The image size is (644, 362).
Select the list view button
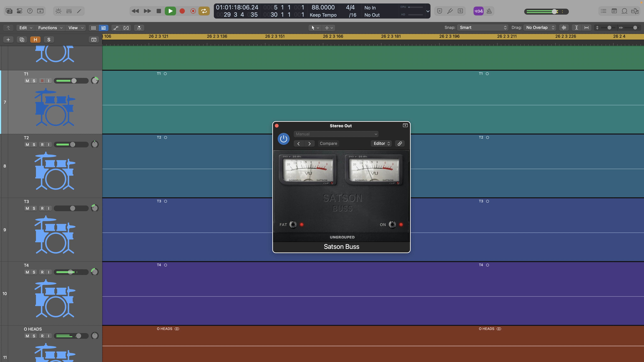(103, 28)
